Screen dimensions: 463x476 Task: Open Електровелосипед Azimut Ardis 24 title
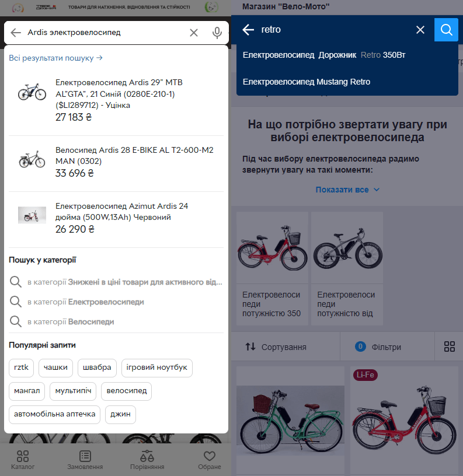coord(121,212)
